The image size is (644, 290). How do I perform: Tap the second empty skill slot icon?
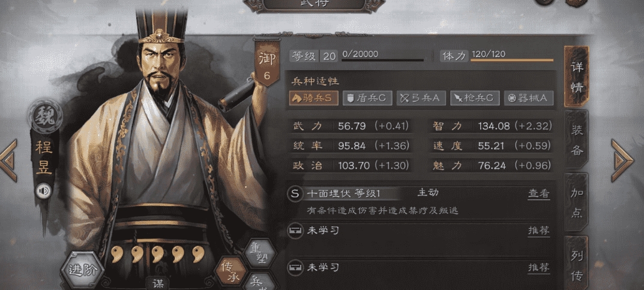(x=295, y=268)
